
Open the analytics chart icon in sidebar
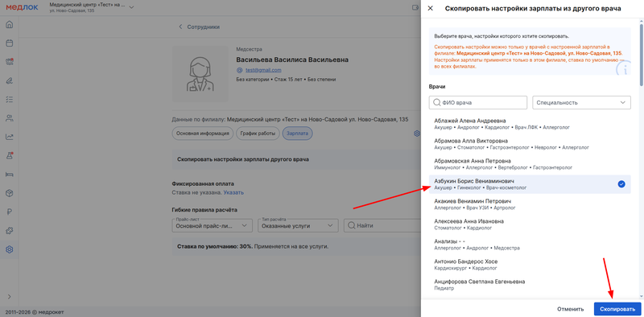click(9, 137)
